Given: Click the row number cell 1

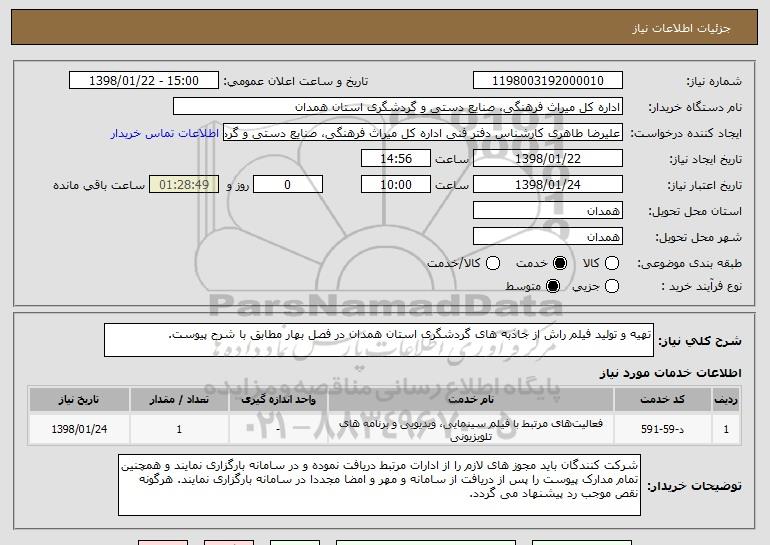Looking at the screenshot, I should point(726,429).
